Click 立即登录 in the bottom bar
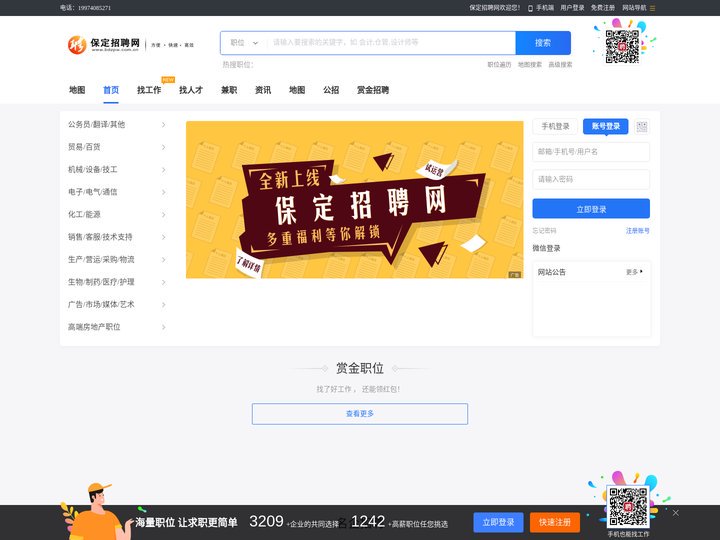720x540 pixels. pos(498,522)
